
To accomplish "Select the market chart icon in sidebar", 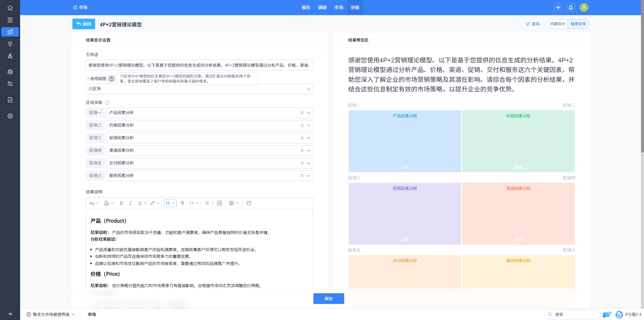I will [10, 32].
